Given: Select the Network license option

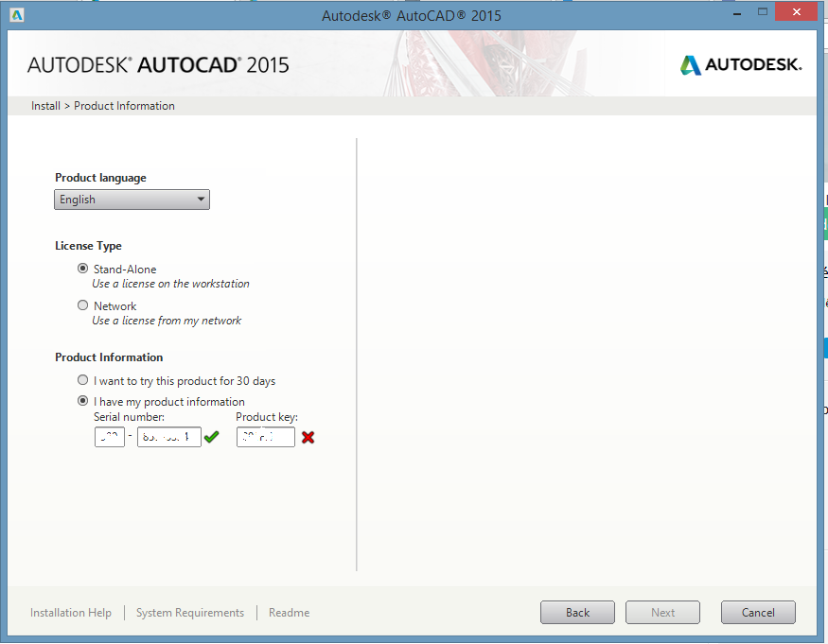Looking at the screenshot, I should pyautogui.click(x=82, y=305).
